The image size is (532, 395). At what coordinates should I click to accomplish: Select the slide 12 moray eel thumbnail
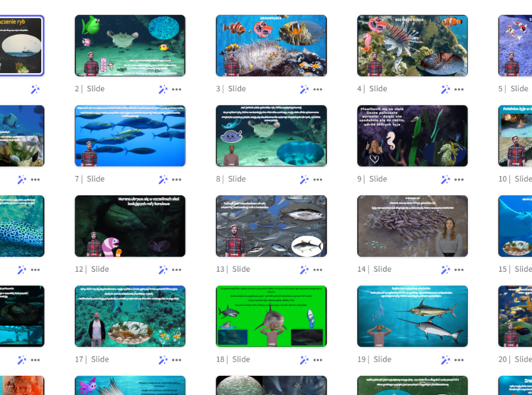coord(130,226)
